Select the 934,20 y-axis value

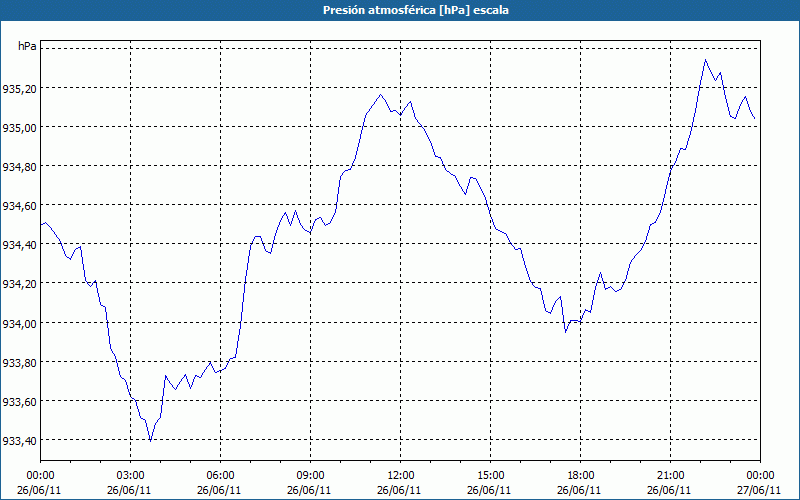coord(19,284)
